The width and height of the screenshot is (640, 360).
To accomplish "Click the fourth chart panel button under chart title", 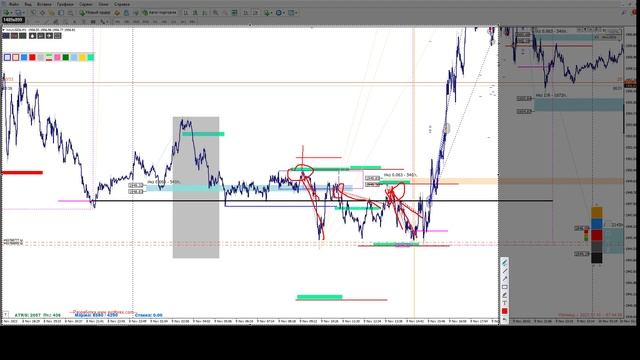I will tap(33, 36).
